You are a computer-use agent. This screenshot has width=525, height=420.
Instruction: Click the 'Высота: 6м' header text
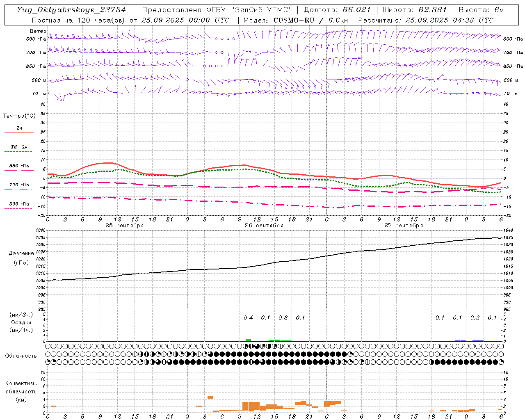tap(481, 10)
